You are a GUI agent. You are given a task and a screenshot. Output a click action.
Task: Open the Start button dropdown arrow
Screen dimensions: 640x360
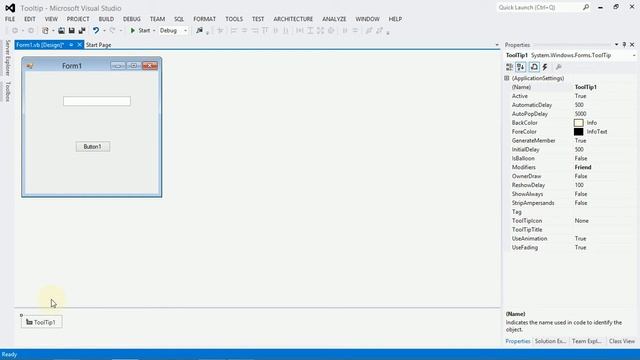click(x=154, y=31)
